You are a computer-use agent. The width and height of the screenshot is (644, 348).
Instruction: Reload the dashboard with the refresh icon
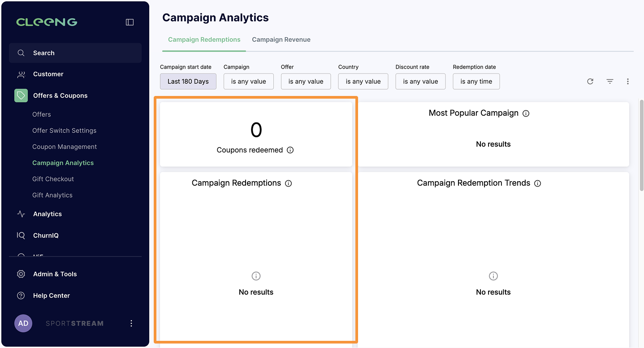pos(590,82)
